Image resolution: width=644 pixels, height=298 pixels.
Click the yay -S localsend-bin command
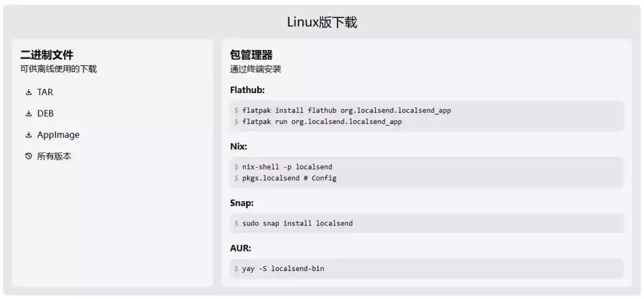coord(283,269)
